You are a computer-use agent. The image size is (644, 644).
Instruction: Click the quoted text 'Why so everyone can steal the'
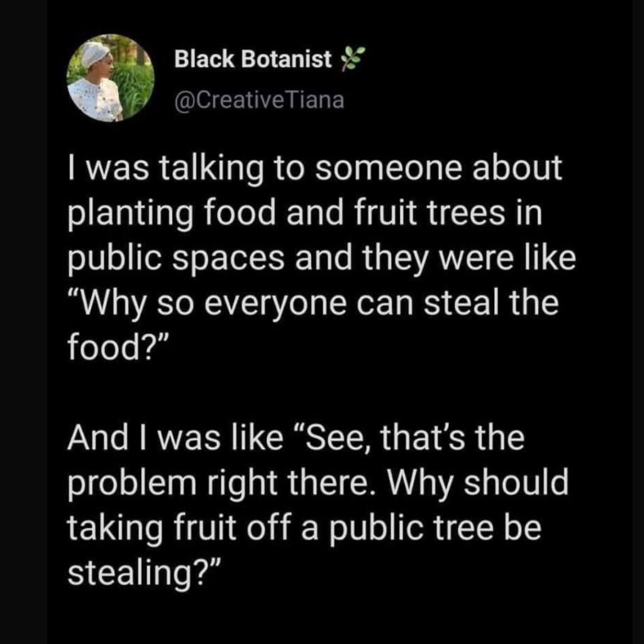pos(313,303)
